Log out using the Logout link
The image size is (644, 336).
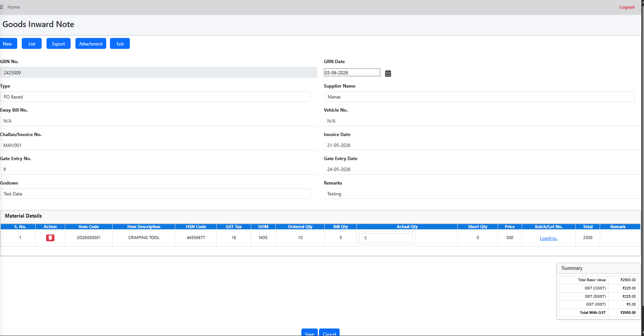point(627,7)
